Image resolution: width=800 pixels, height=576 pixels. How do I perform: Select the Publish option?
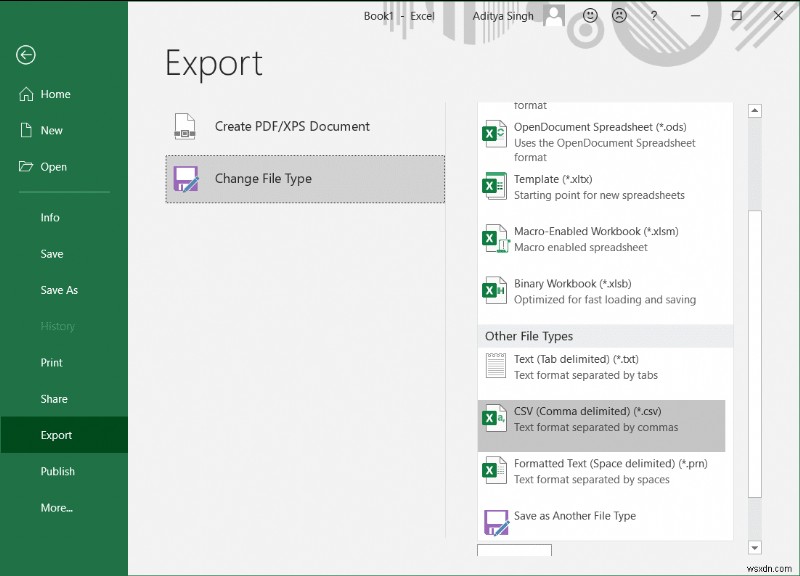tap(58, 471)
